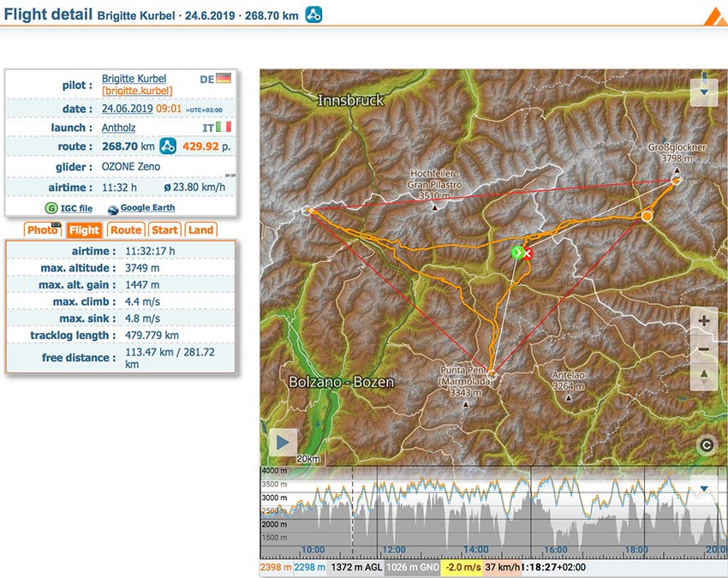Click the FAI triangle icon in the page title

tap(313, 15)
